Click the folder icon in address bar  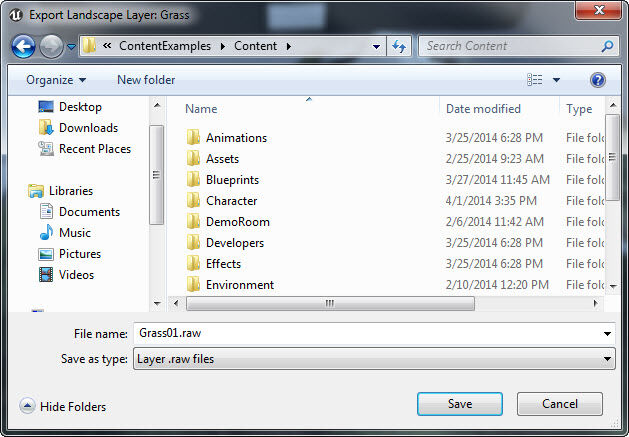point(89,46)
